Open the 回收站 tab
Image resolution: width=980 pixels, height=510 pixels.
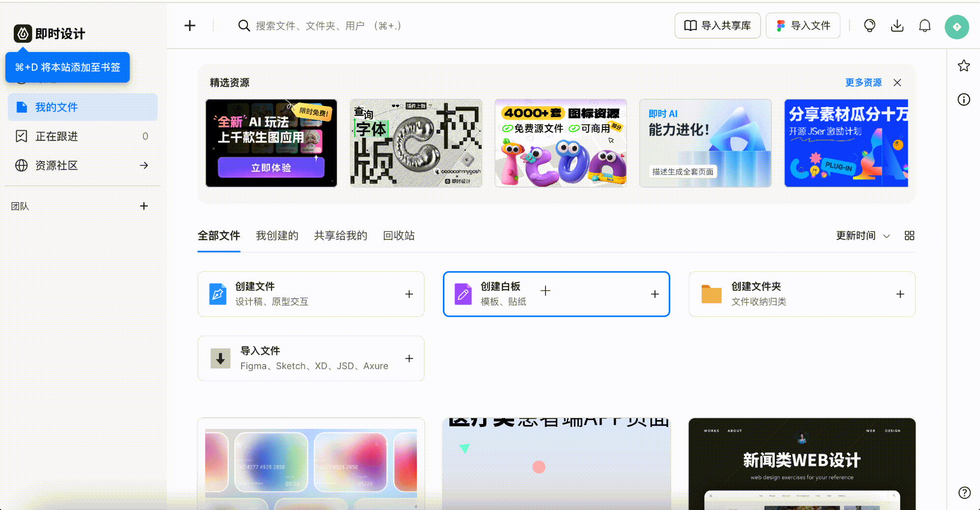pos(399,236)
